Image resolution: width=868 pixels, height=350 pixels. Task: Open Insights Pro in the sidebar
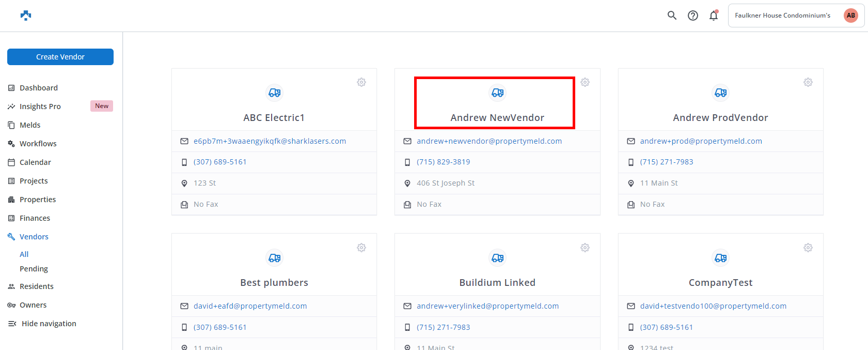coord(40,106)
